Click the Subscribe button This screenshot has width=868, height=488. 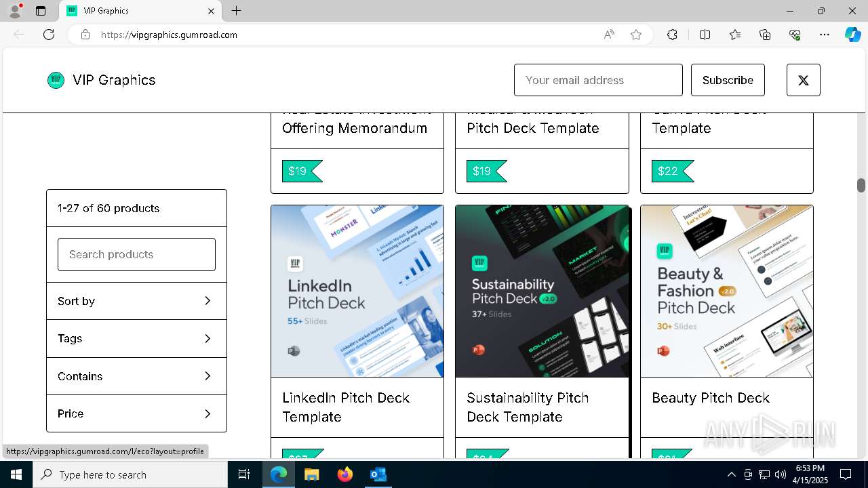click(x=728, y=80)
